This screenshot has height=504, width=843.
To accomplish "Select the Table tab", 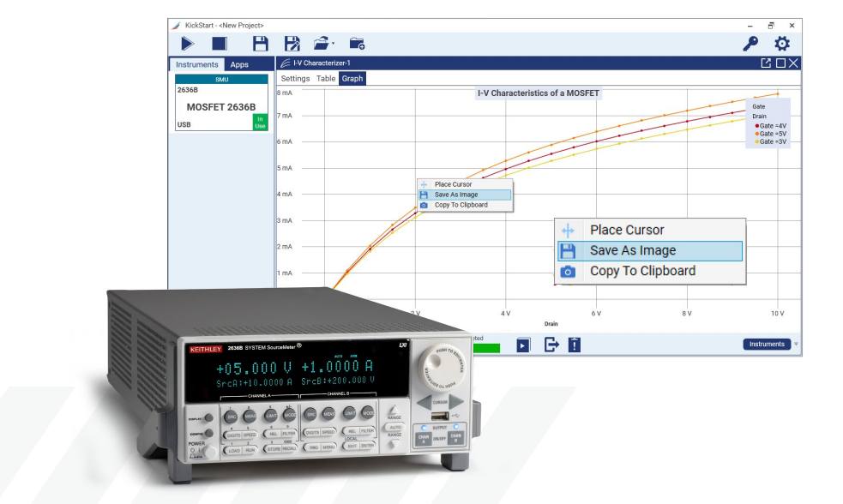I will 326,79.
